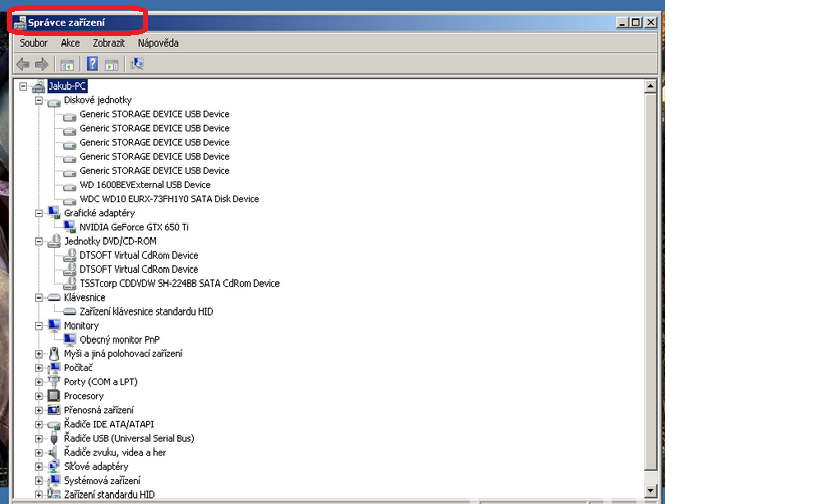819x504 pixels.
Task: Click the scrollbar down arrow
Action: [x=650, y=490]
